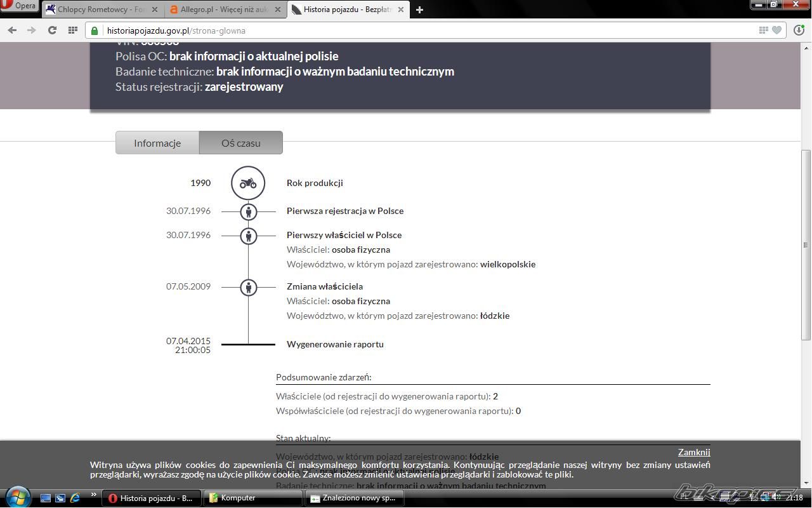Click the Rok produkcji label

[315, 183]
